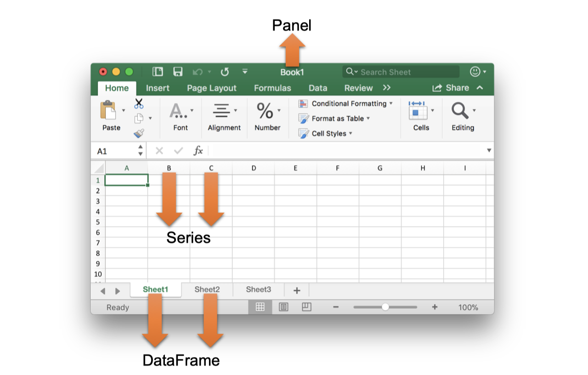Click the zoom slider handle
Image resolution: width=588 pixels, height=375 pixels.
[385, 307]
